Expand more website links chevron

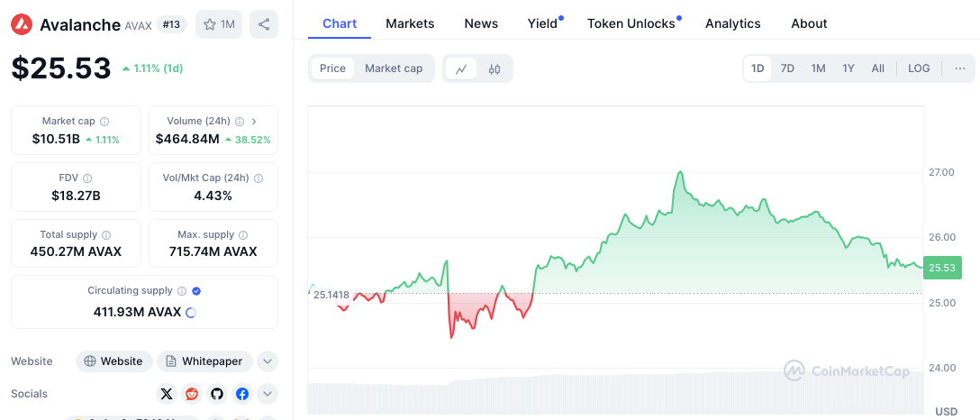268,361
